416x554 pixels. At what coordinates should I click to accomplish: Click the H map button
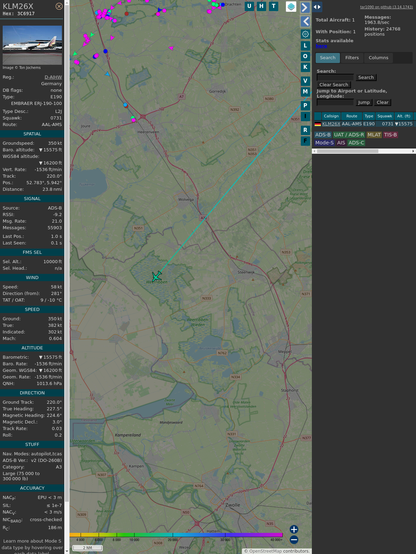262,6
